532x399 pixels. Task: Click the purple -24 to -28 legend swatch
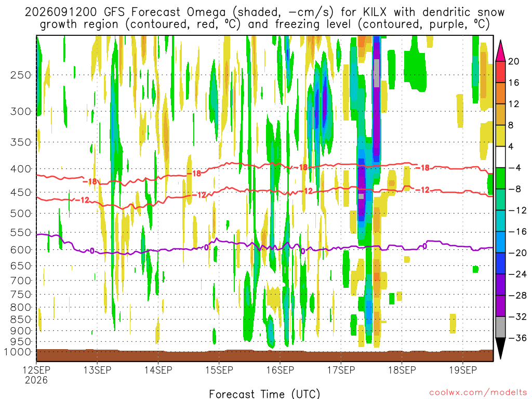click(x=500, y=285)
